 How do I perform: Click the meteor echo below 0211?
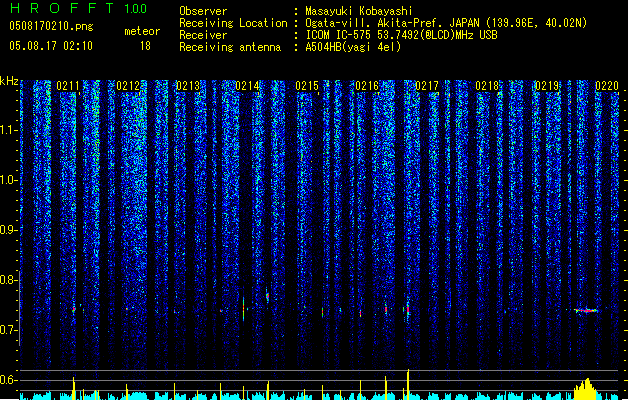point(74,309)
